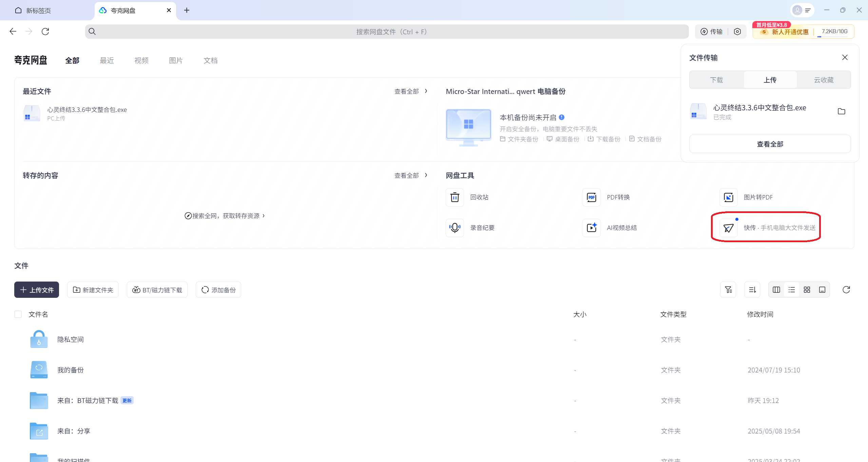Click the 来自：分享 folder icon

point(39,431)
